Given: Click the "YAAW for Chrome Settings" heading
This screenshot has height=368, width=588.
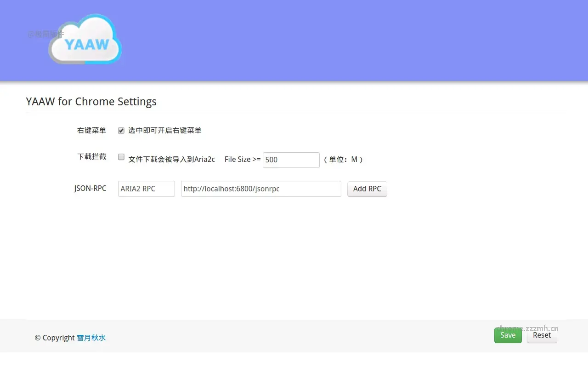Looking at the screenshot, I should [x=91, y=101].
